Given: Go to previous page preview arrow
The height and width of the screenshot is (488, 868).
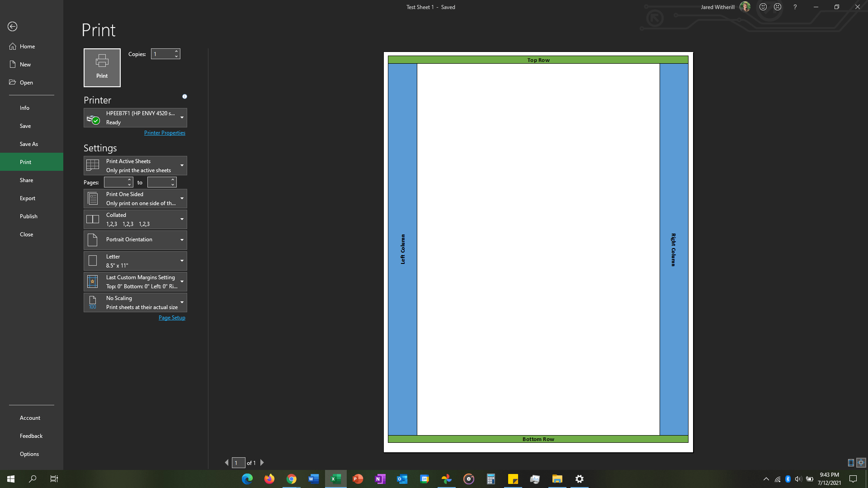Looking at the screenshot, I should [226, 463].
